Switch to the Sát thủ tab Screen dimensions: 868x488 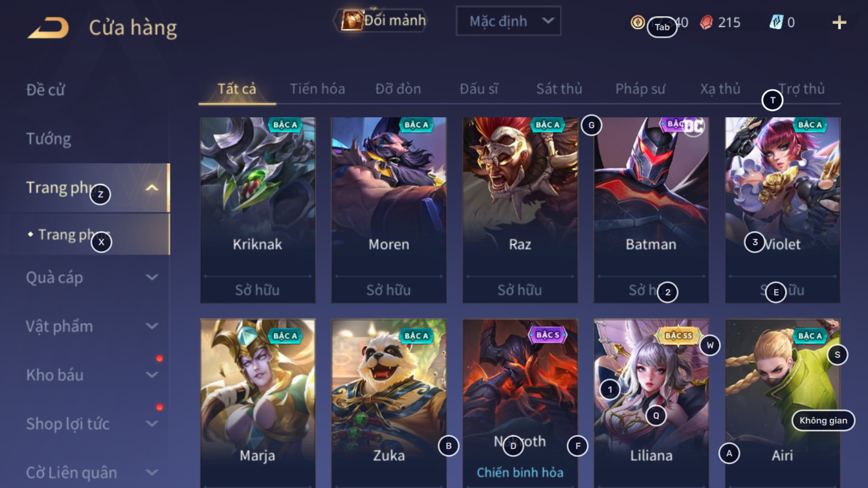tap(559, 89)
